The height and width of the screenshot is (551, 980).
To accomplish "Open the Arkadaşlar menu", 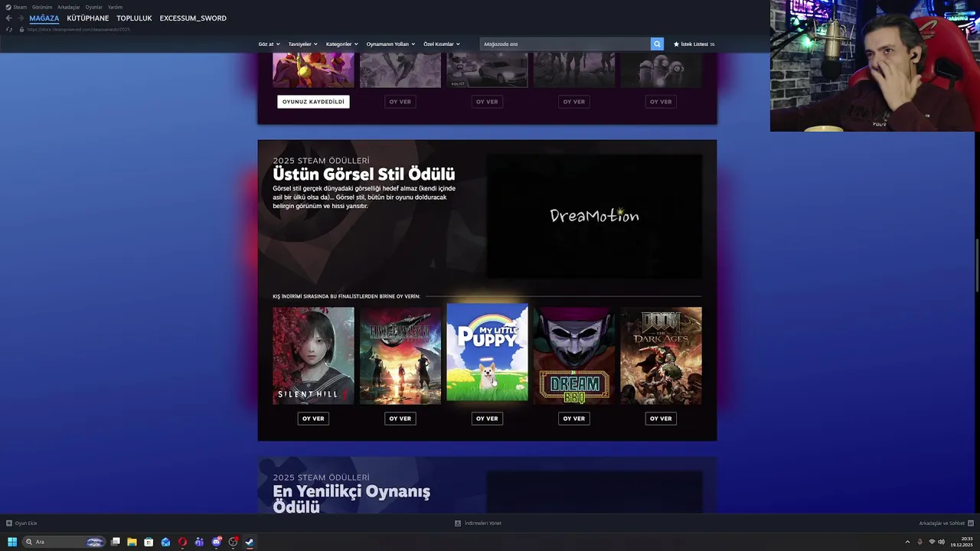I will (x=68, y=7).
